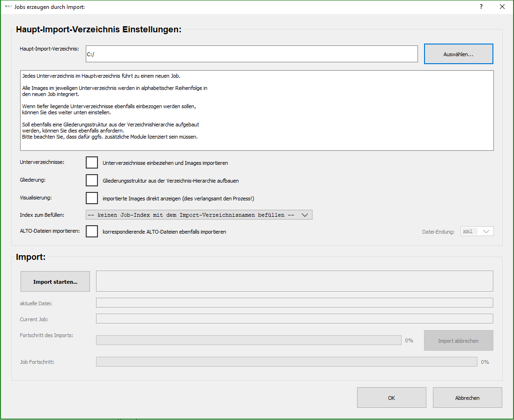The image size is (514, 420).
Task: Click Import starten... button
Action: coord(55,281)
